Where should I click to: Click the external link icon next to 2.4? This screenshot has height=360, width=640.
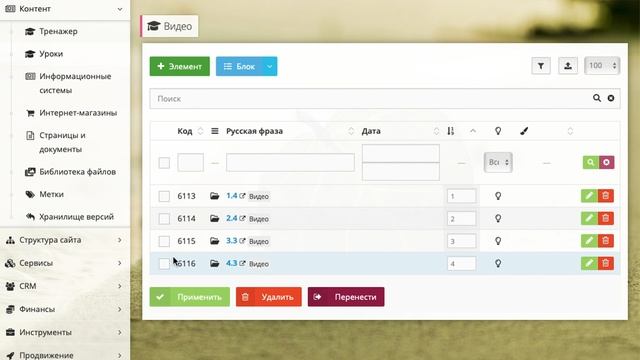[242, 218]
